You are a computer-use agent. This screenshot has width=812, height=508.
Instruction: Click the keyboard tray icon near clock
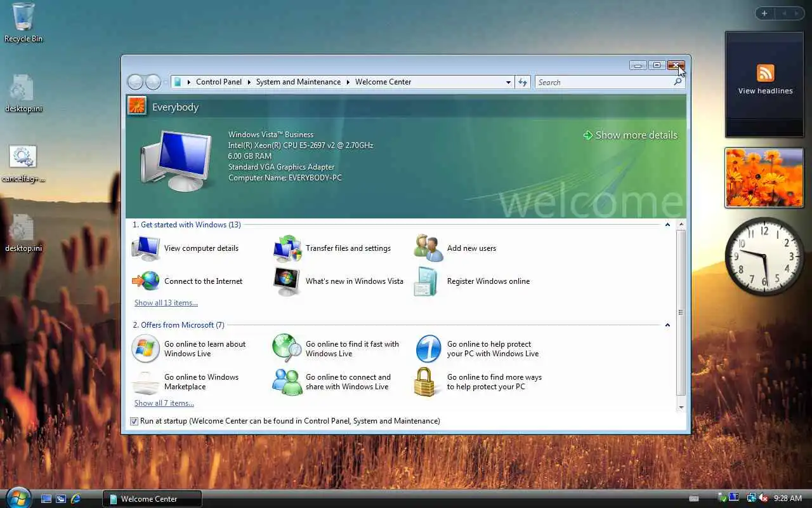pos(694,499)
